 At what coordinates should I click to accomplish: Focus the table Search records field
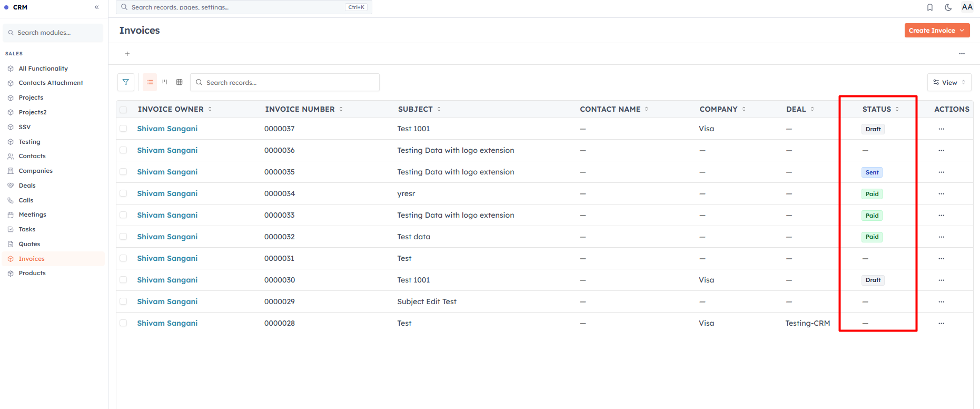pyautogui.click(x=285, y=82)
